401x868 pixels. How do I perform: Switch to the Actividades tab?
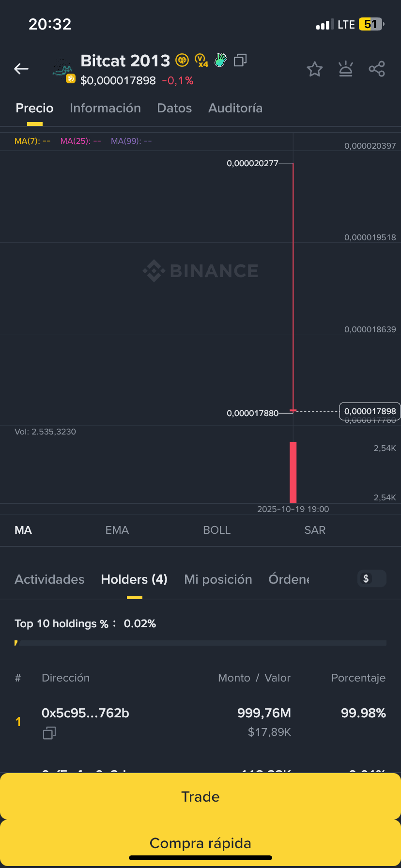click(x=49, y=579)
